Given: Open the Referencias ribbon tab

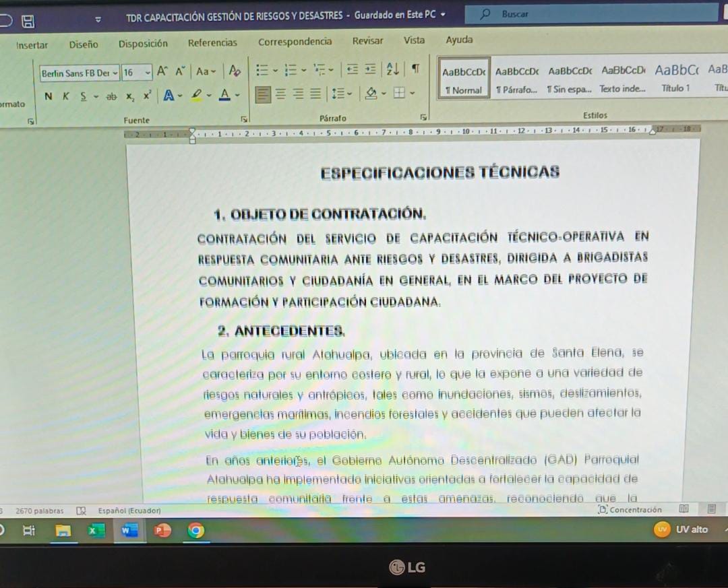Looking at the screenshot, I should [x=212, y=43].
